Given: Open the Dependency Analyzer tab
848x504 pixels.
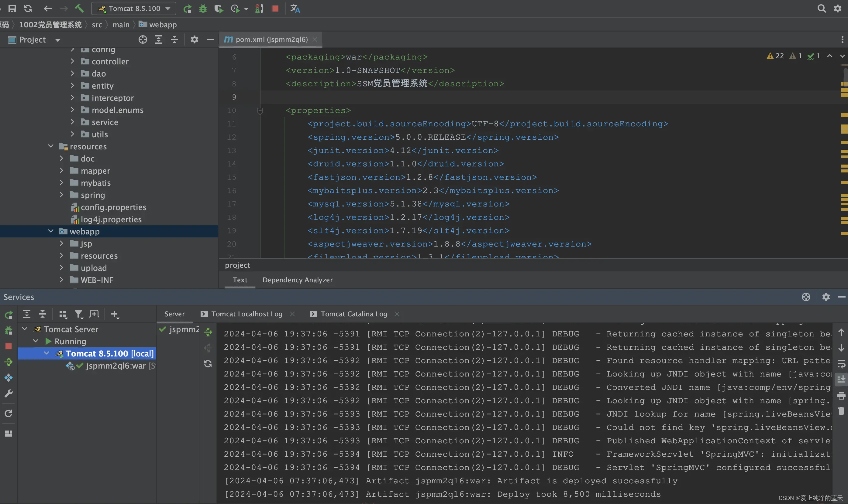Looking at the screenshot, I should click(x=297, y=280).
